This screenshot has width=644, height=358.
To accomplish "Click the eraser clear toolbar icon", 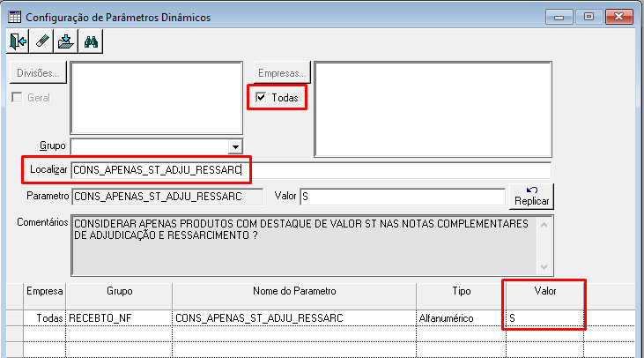I will tap(42, 41).
